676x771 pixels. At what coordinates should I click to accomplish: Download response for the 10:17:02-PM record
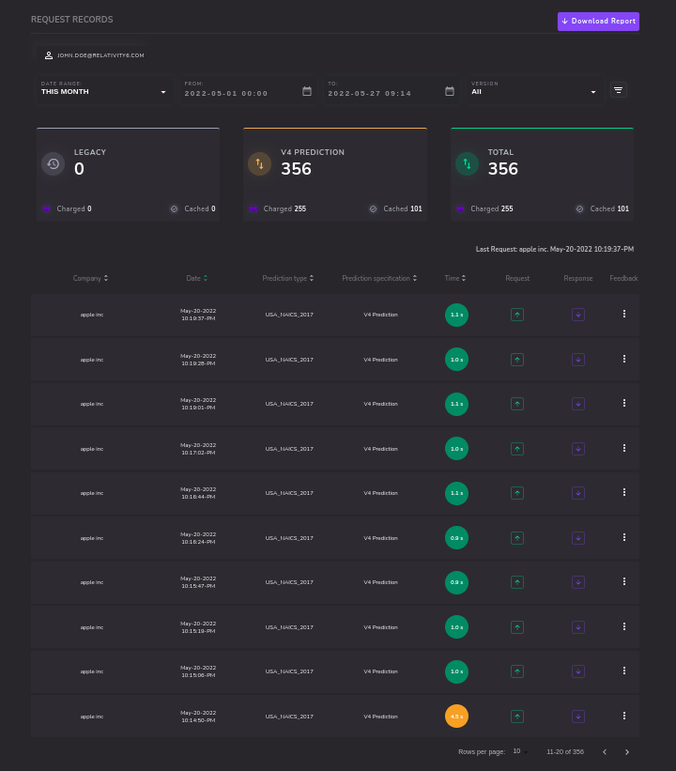[578, 449]
